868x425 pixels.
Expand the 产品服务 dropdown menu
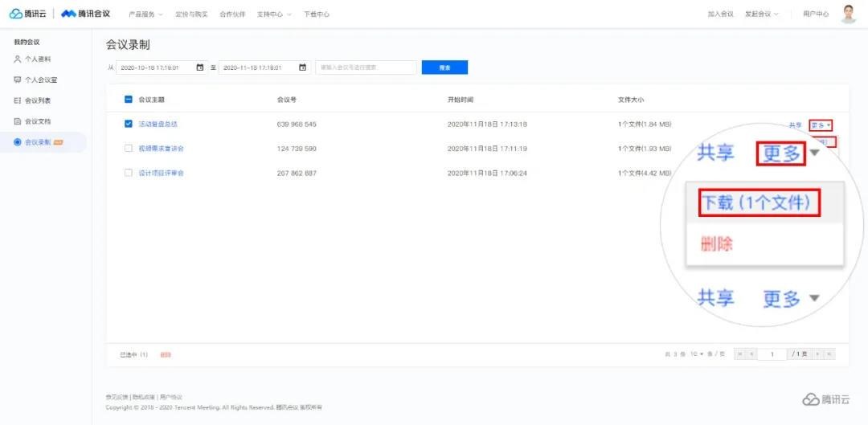coord(145,14)
